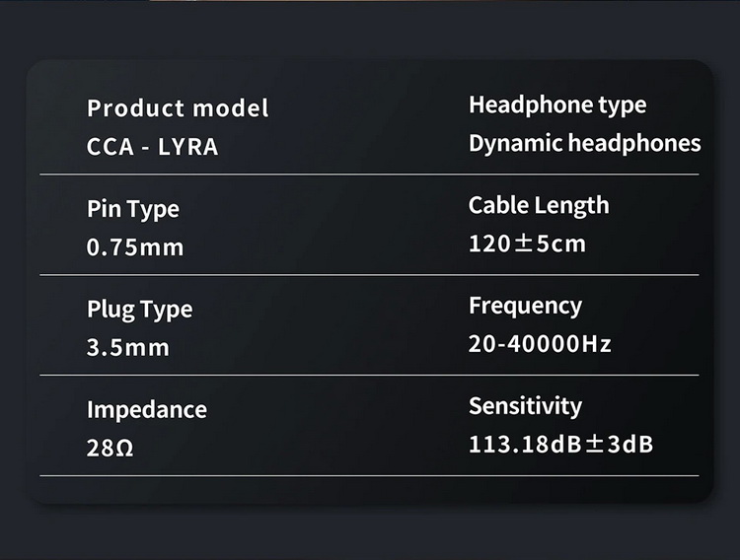Click the divider line below 28Ω
Image resolution: width=740 pixels, height=560 pixels.
tap(369, 476)
